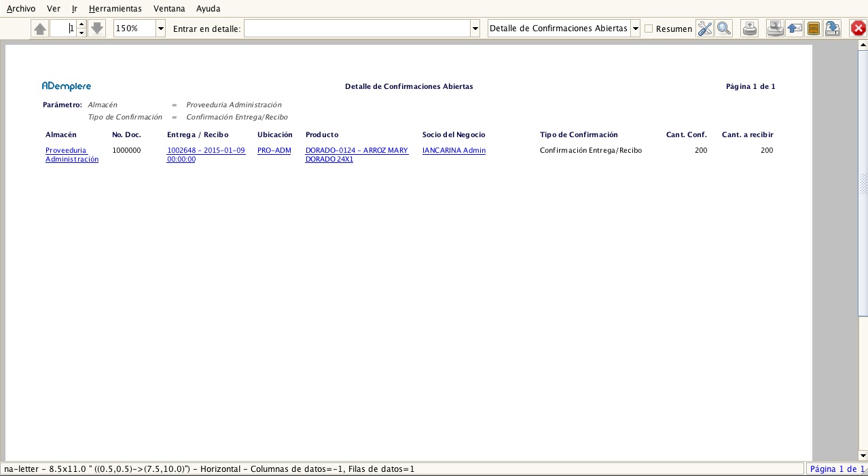
Task: Click the report title 'Detalle de Confirmaciones Abiertas'
Action: 409,87
